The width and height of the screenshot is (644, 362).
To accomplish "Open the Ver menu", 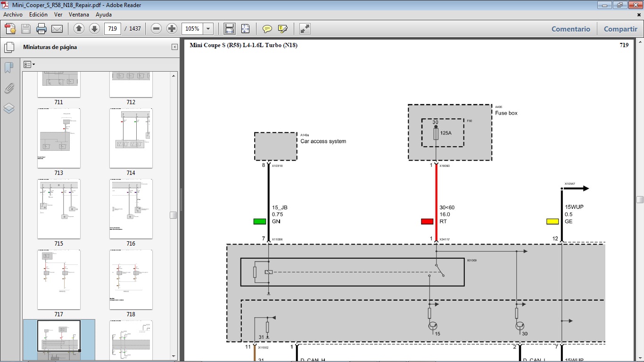I will click(x=58, y=15).
